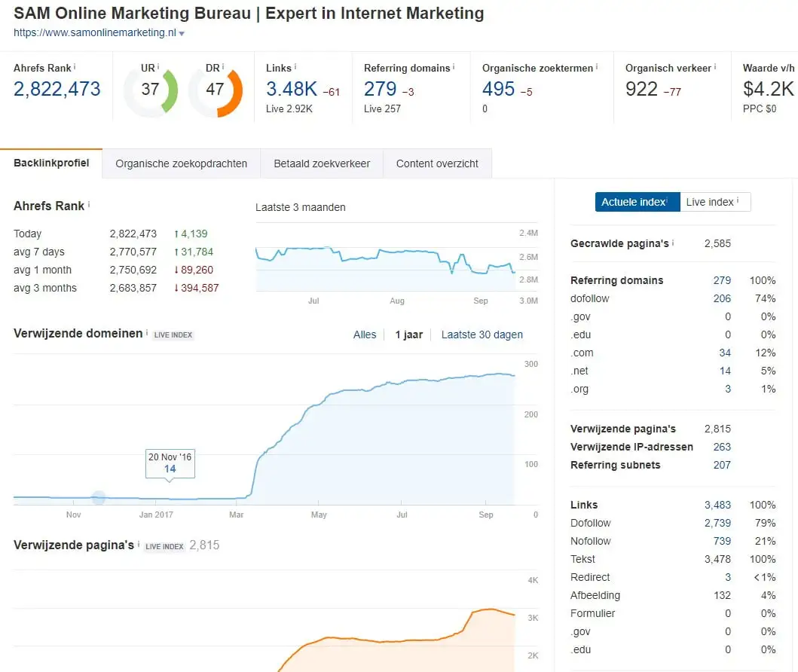798x672 pixels.
Task: Open the .net domains count 14
Action: 725,371
